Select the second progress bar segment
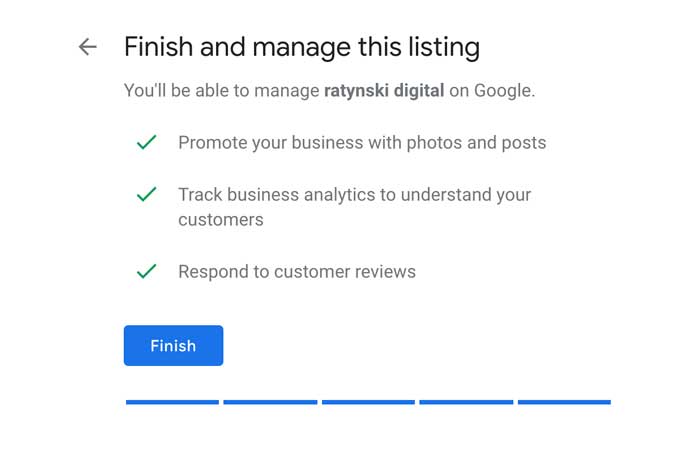 tap(270, 402)
